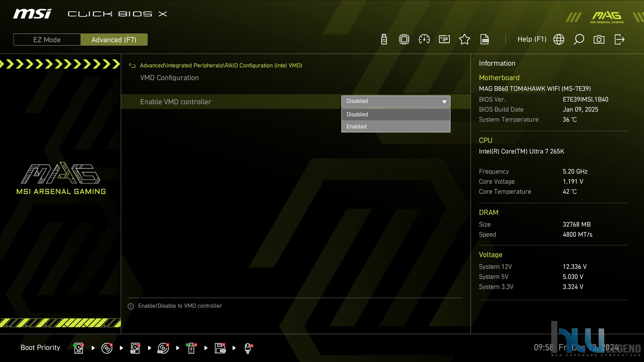Click the Enable VMD controller setting label
Screen dimensions: 644x362
click(x=175, y=102)
